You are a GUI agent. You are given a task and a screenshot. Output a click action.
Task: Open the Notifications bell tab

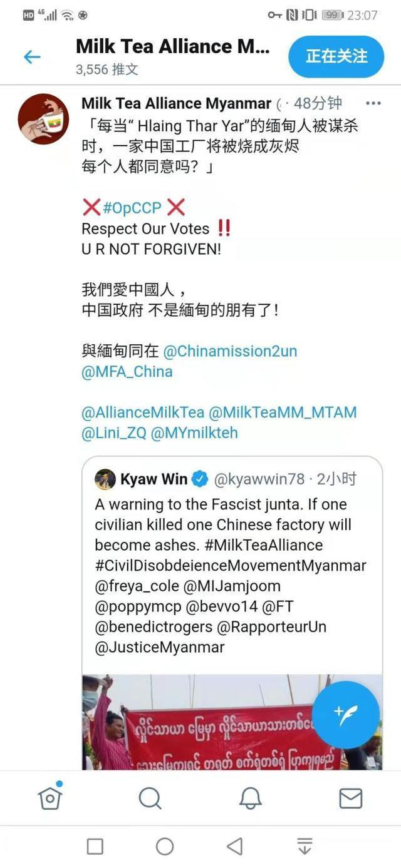(250, 798)
